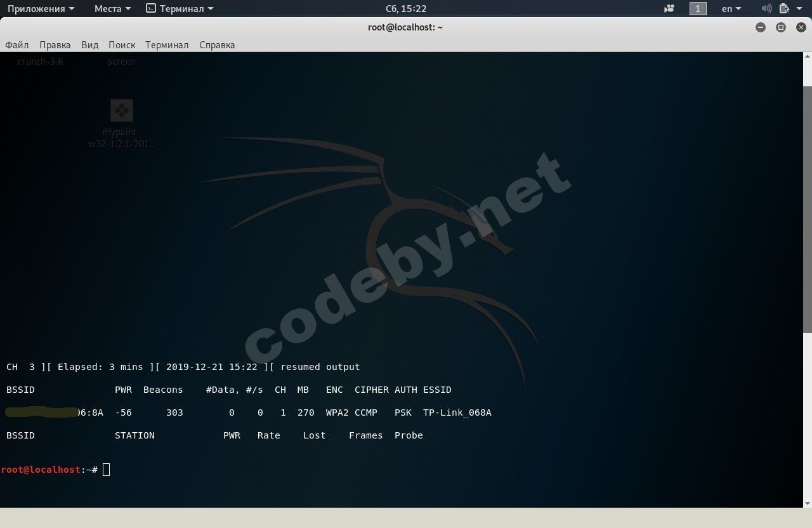812x528 pixels.
Task: Click the clock showing Сб, 15:22
Action: click(406, 8)
